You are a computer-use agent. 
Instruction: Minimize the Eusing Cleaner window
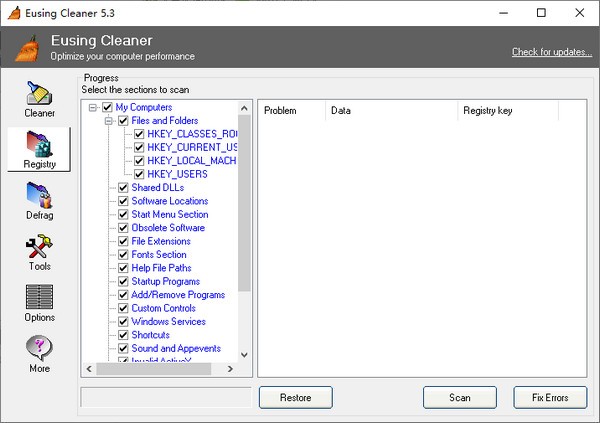click(x=504, y=13)
